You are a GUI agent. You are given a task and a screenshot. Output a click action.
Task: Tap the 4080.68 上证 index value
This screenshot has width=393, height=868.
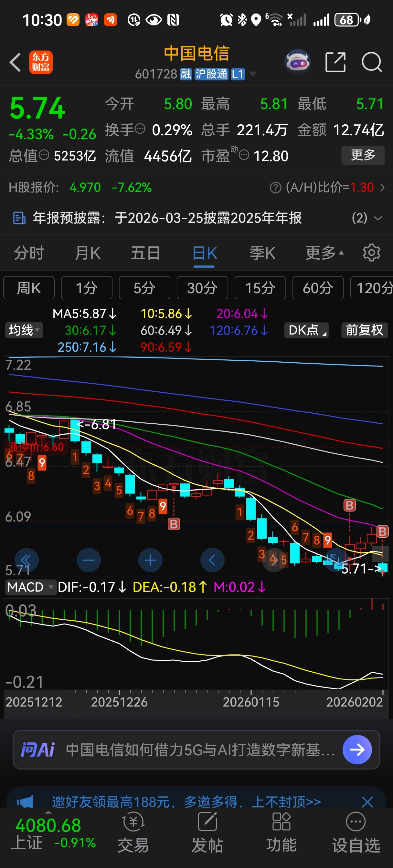tap(48, 826)
